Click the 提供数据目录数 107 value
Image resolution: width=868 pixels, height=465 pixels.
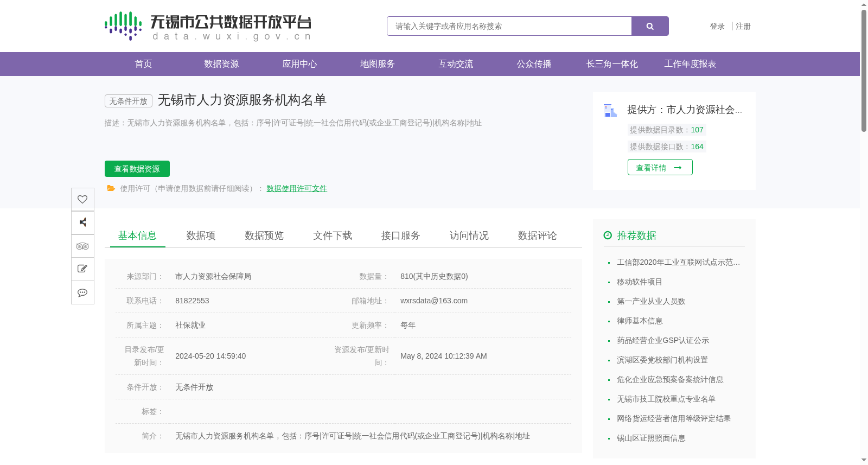[x=697, y=130]
